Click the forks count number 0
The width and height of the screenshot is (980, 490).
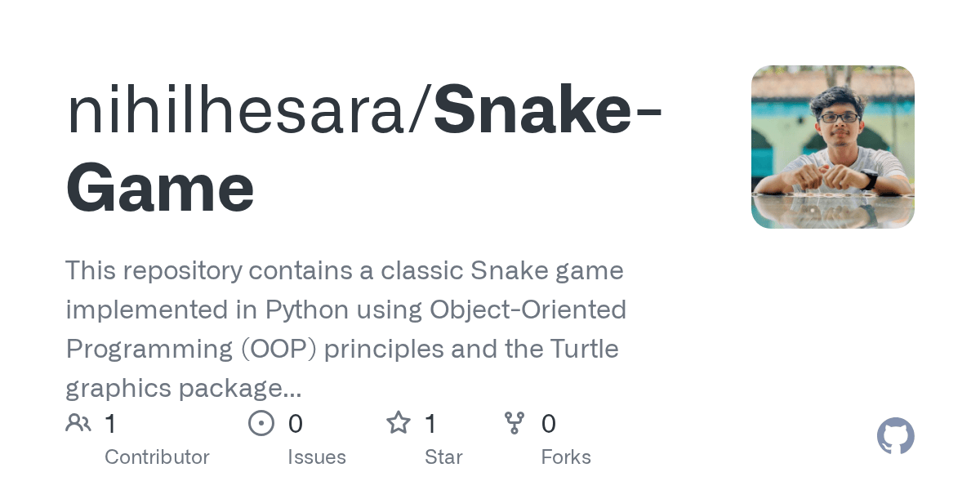tap(549, 424)
